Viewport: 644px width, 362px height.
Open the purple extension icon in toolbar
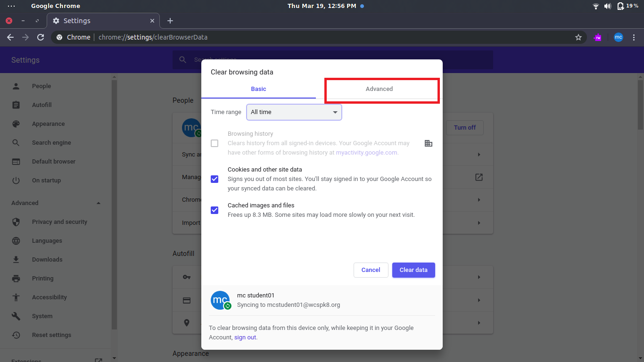598,37
